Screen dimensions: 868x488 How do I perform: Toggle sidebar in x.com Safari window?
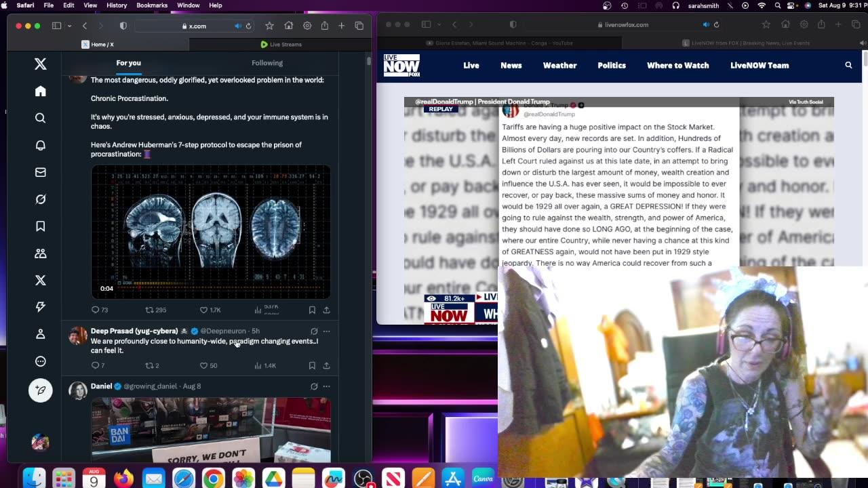point(57,26)
